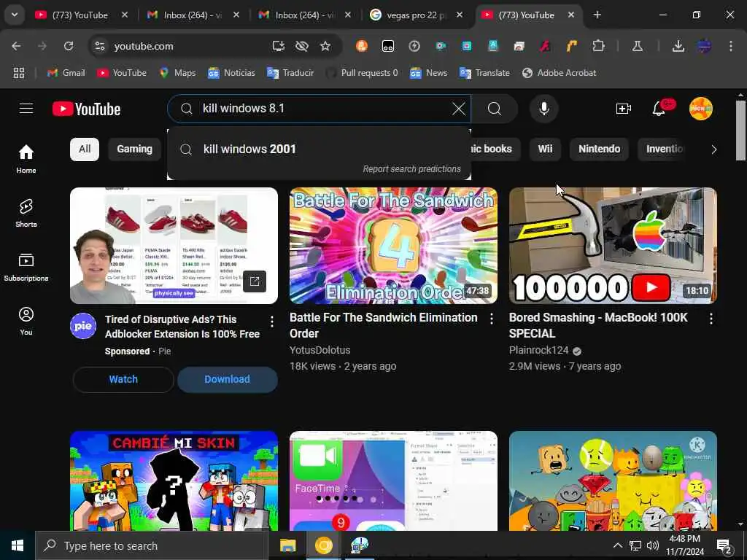Screen dimensions: 747x560
Task: Clear search text with the X icon
Action: (x=458, y=109)
